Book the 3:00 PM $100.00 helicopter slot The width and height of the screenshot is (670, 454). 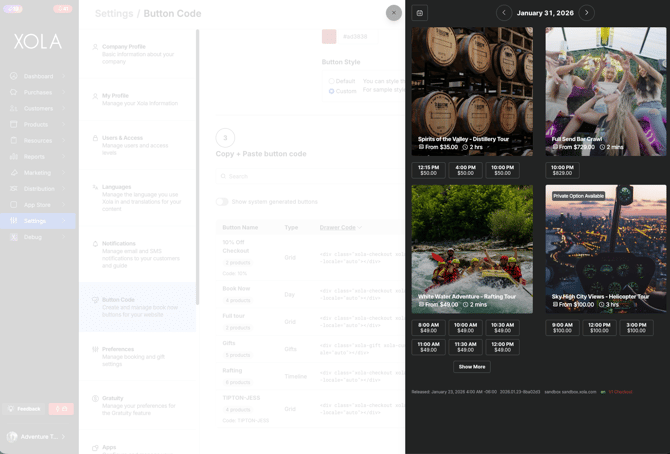coord(636,327)
